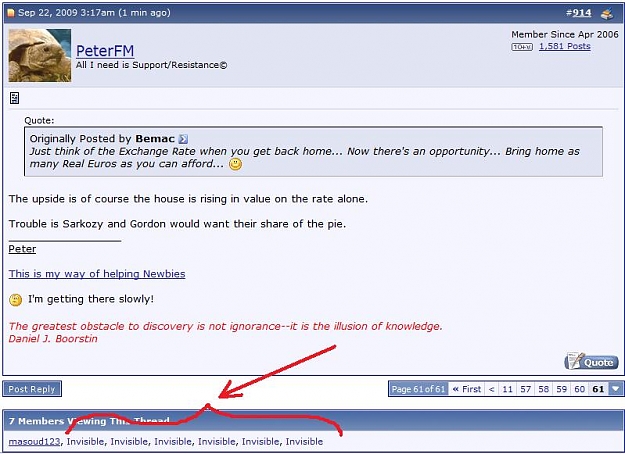Screen dimensions: 625x454
Task: Click the line 'Trouble is Sarkozy and Gordon' text
Action: pyautogui.click(x=177, y=224)
